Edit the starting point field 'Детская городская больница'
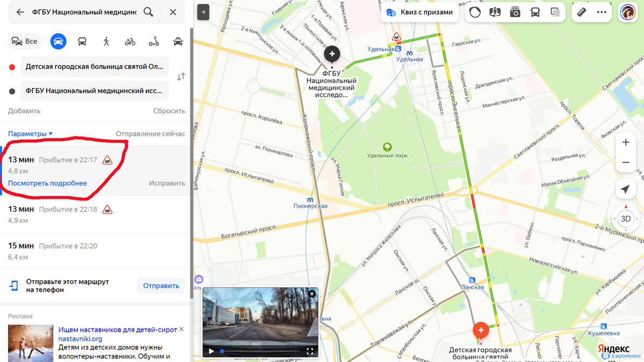Screen dimensions: 644x362 pos(94,67)
